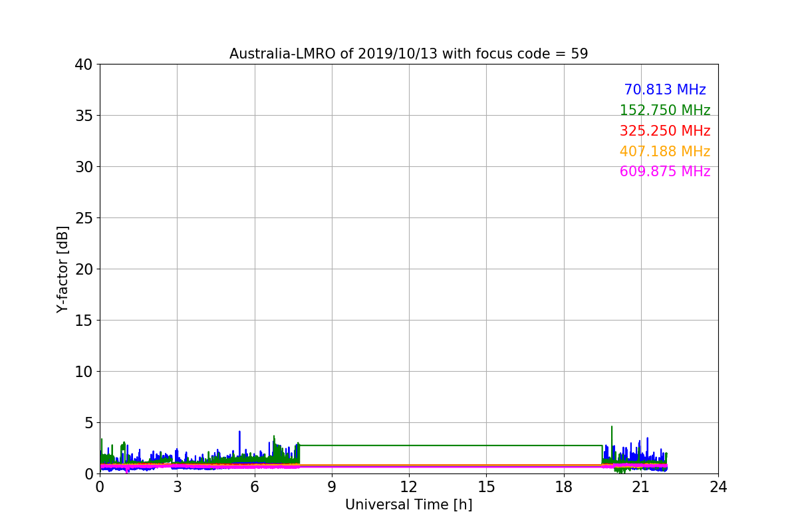Click the green flat line segment above the others

pyautogui.click(x=451, y=446)
